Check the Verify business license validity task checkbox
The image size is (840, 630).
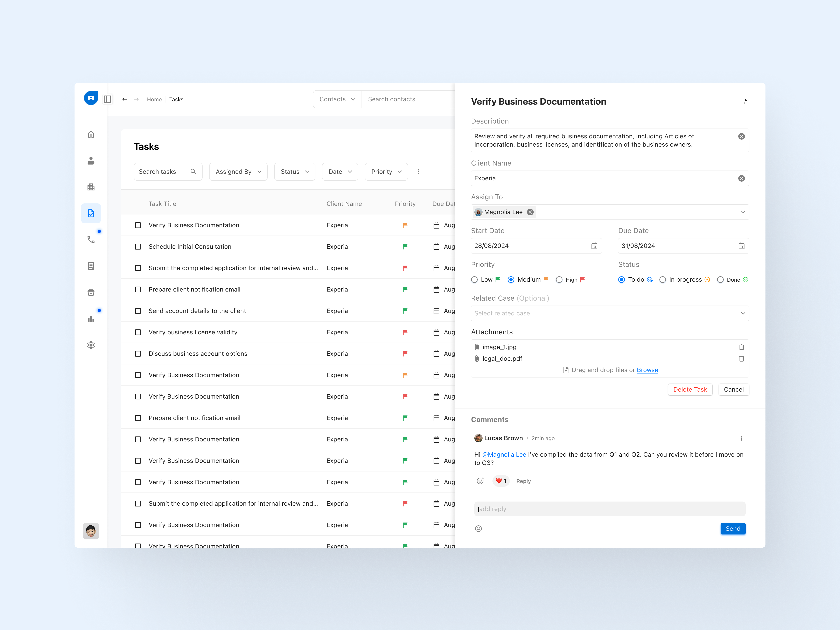coord(138,332)
